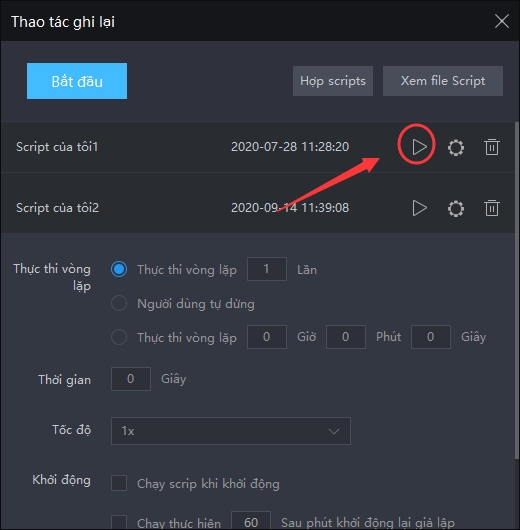Open settings for 'Script của tôi1'
This screenshot has width=520, height=530.
[456, 147]
